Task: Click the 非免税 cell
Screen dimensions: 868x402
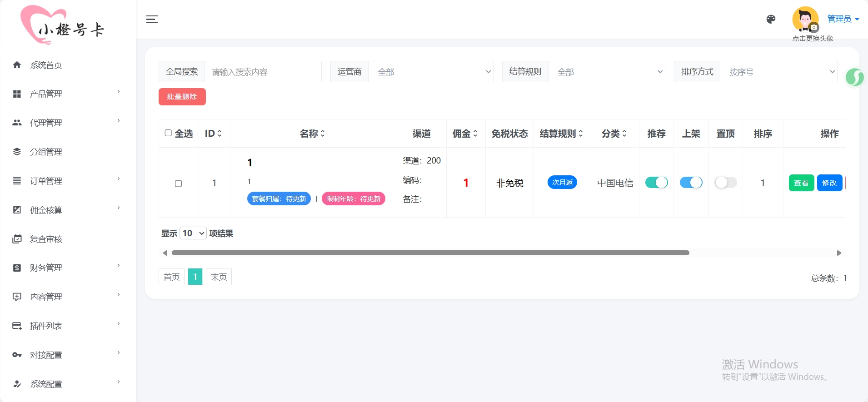Action: point(509,183)
